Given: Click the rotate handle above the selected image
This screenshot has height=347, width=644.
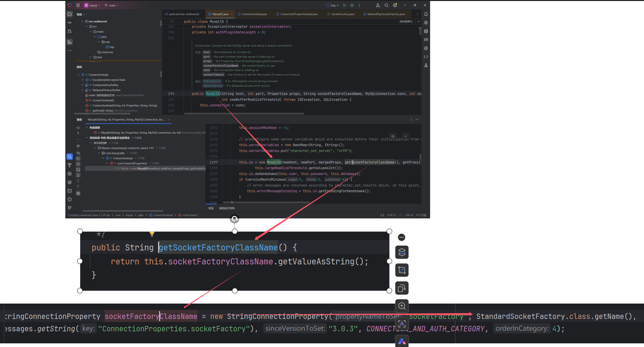Looking at the screenshot, I should (234, 219).
